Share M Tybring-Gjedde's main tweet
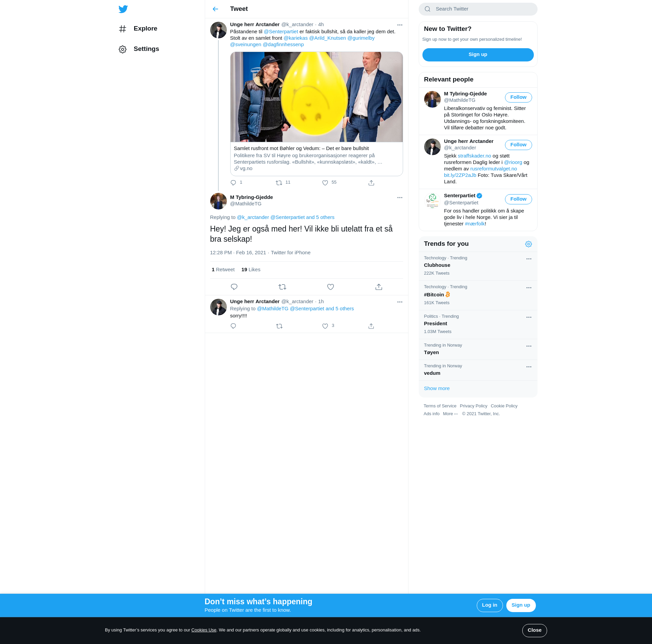Screen dimensions: 652x644 pyautogui.click(x=379, y=287)
